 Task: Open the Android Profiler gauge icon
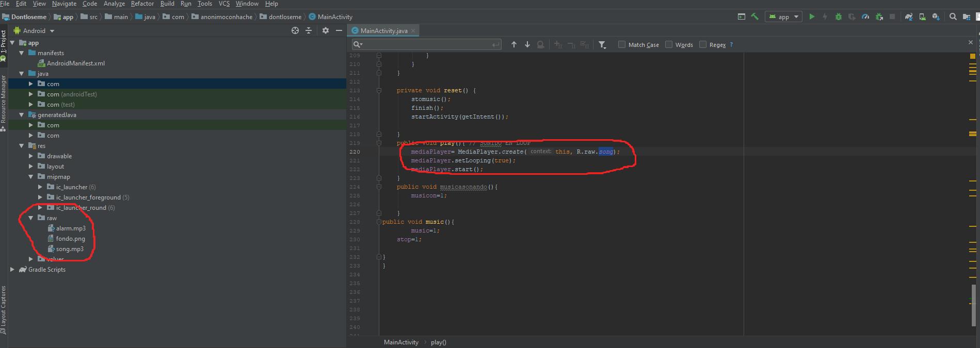click(x=865, y=16)
